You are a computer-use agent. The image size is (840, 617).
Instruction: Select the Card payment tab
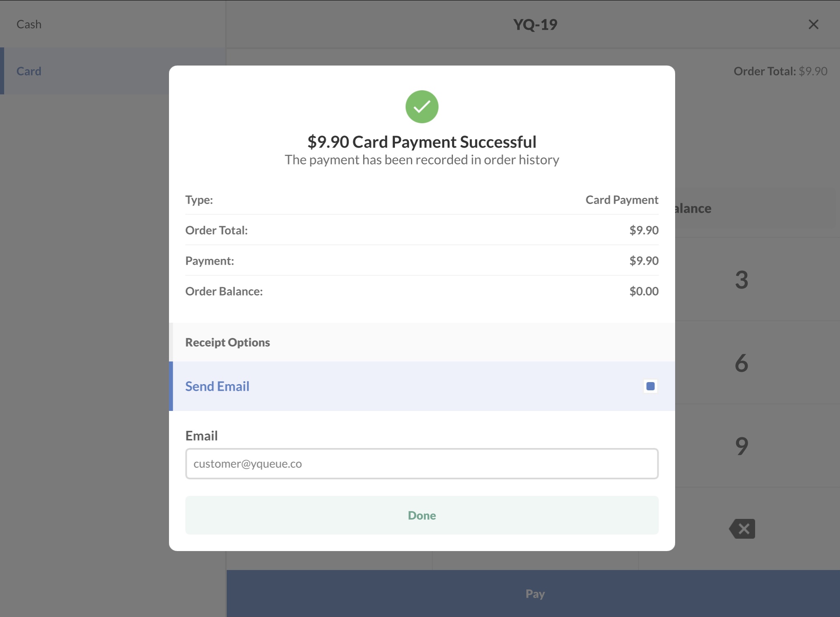pyautogui.click(x=29, y=71)
